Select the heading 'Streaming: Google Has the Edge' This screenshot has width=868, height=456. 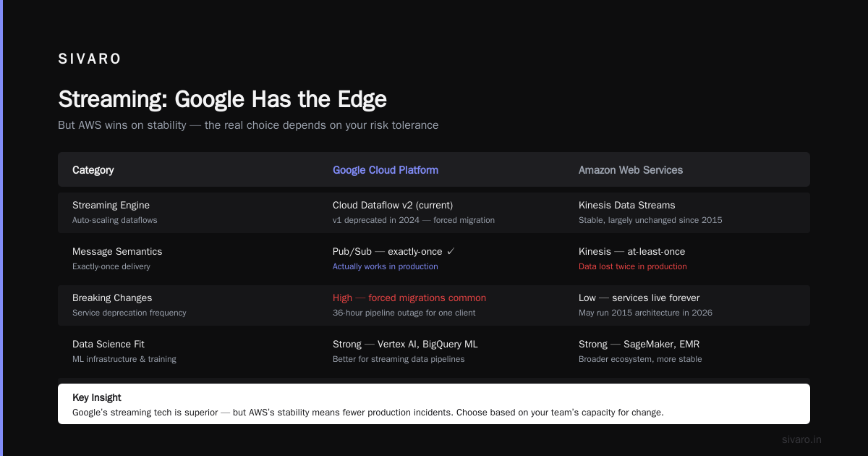click(x=222, y=99)
